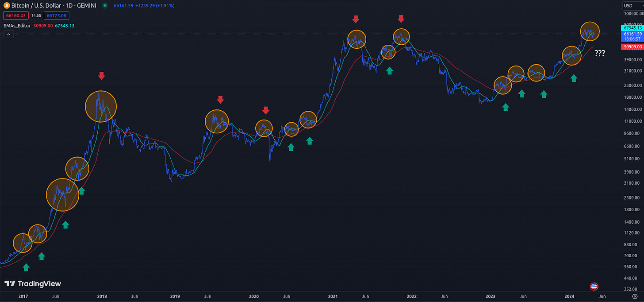644x302 pixels.
Task: Click the Bitcoin symbol logo icon
Action: coord(7,6)
